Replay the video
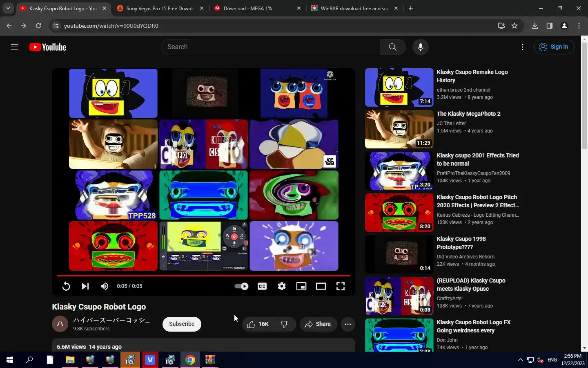 pos(66,286)
